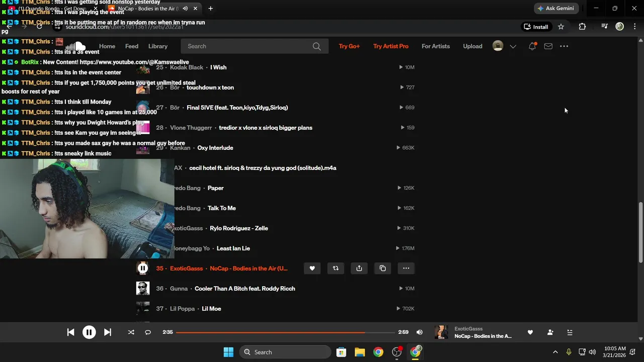The width and height of the screenshot is (644, 362).
Task: Skip to previous track
Action: (x=71, y=332)
